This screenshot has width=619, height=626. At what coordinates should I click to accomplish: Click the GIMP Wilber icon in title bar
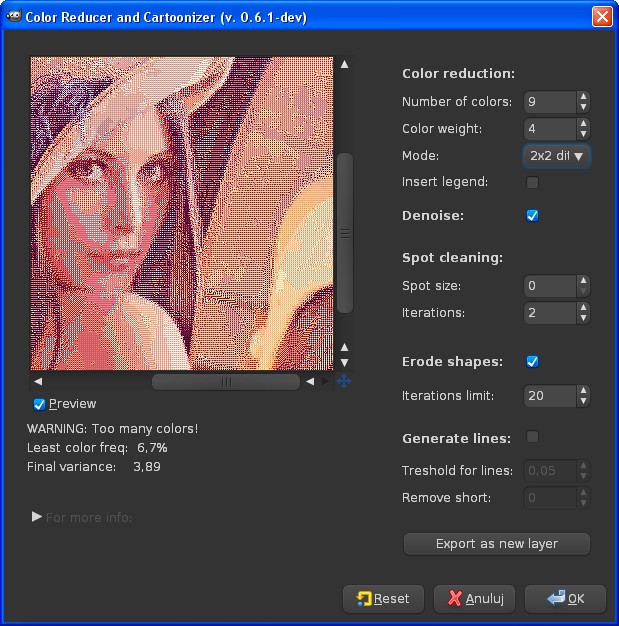point(13,16)
